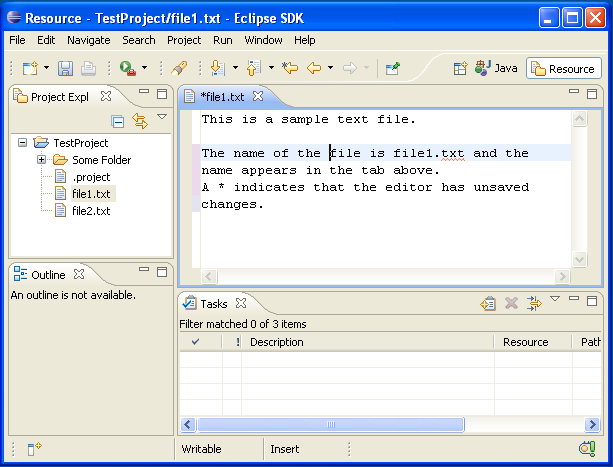
Task: Open the Project Explorer view menu triangle
Action: point(162,116)
